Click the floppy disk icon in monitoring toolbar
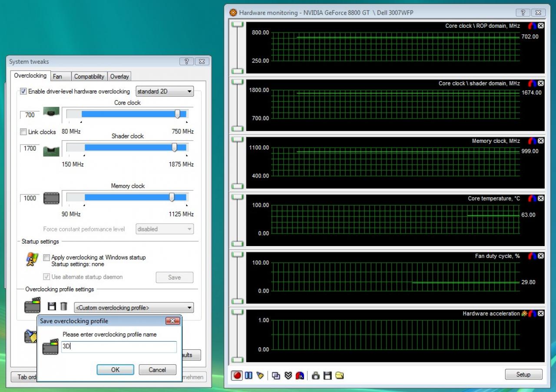 click(x=328, y=376)
